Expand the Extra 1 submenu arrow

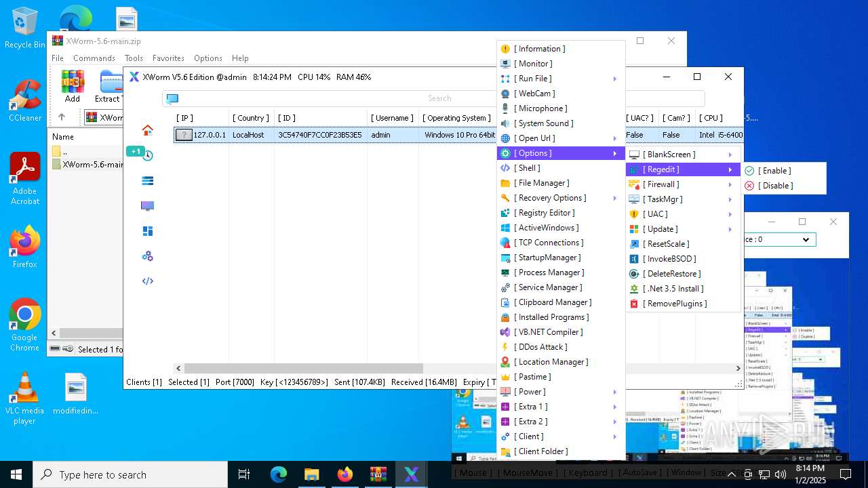tap(615, 407)
